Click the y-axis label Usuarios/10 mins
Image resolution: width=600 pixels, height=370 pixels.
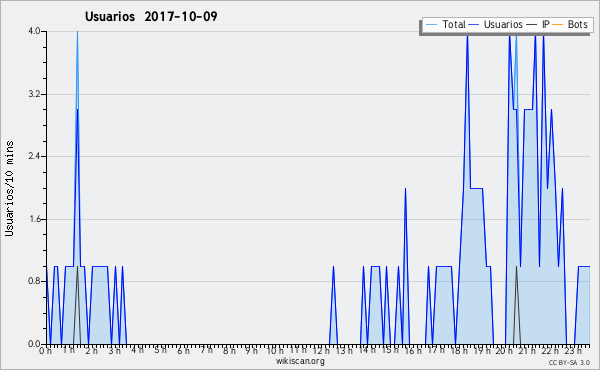pyautogui.click(x=9, y=188)
